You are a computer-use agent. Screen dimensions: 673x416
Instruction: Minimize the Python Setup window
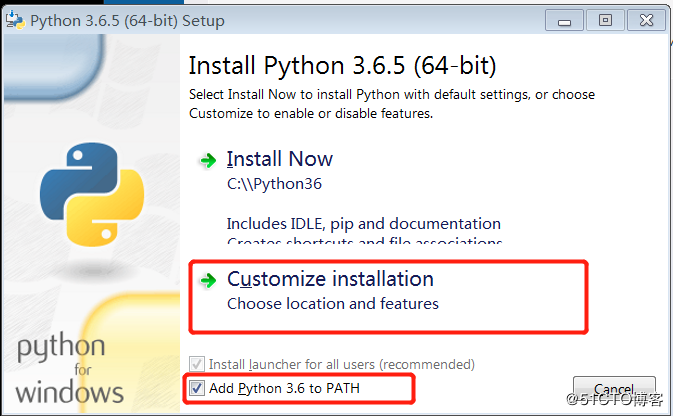point(564,20)
